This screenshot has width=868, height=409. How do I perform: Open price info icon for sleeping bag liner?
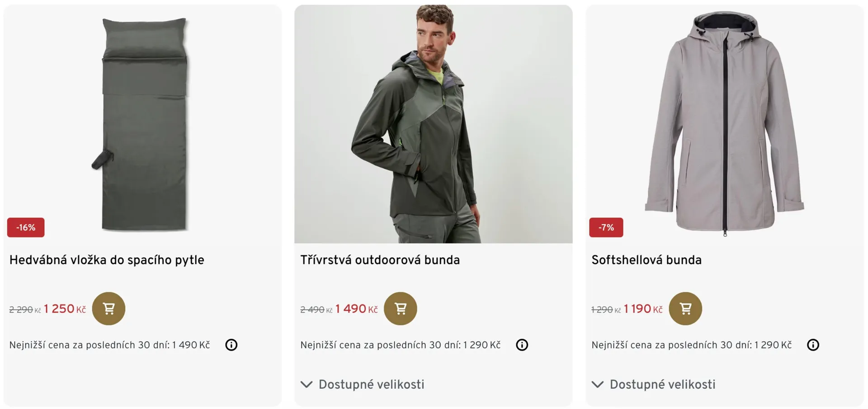pyautogui.click(x=231, y=345)
